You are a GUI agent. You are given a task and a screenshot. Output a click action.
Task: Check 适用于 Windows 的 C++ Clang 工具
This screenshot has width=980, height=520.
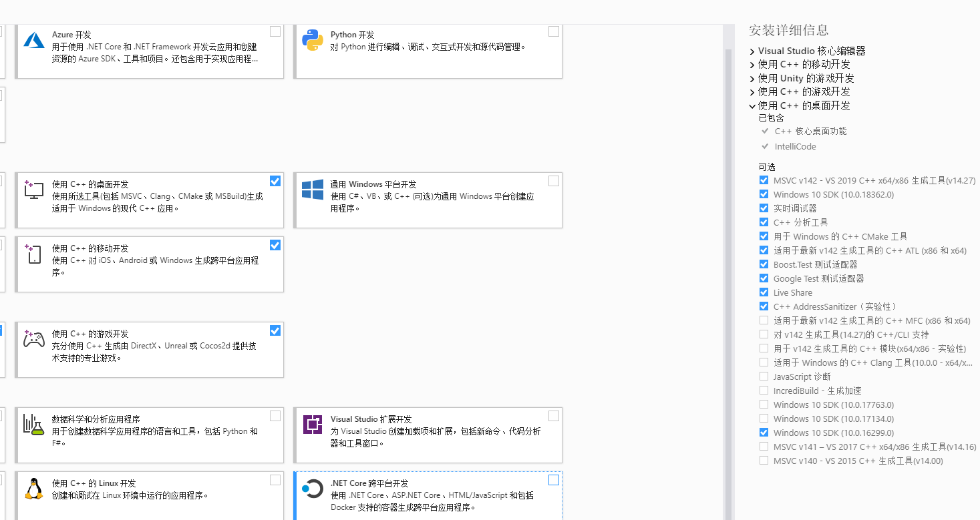[x=764, y=362]
